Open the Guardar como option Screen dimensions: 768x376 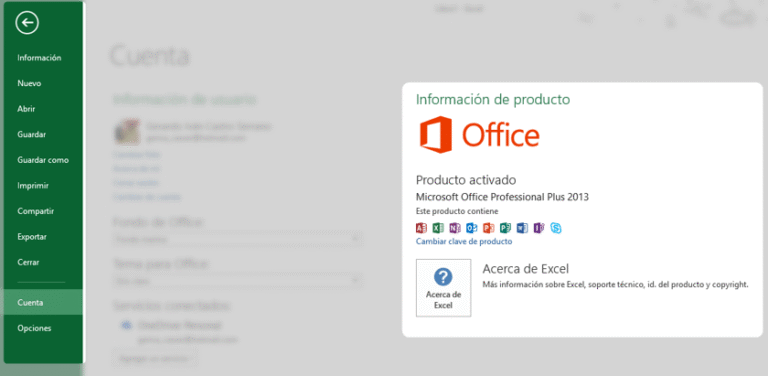pos(43,160)
